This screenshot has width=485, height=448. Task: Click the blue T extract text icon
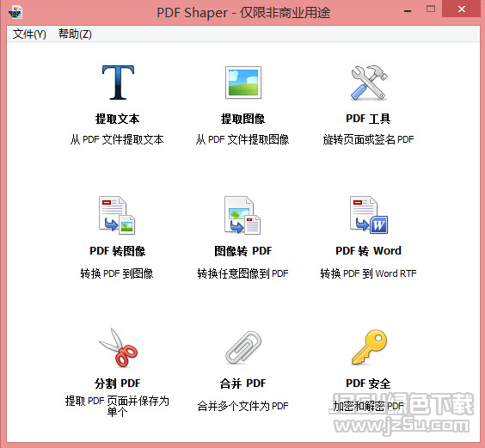point(118,83)
